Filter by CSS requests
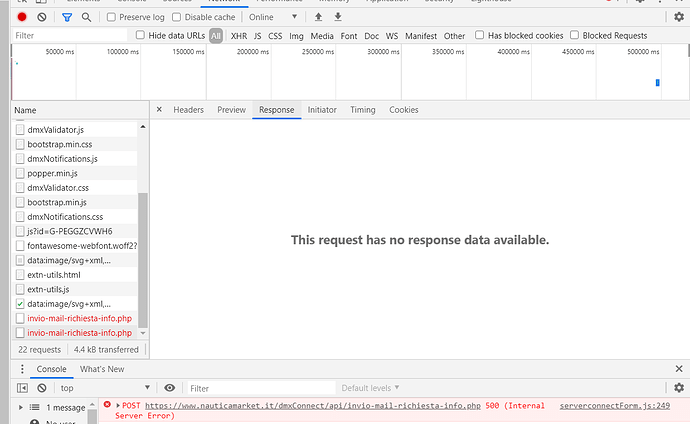 (x=275, y=36)
